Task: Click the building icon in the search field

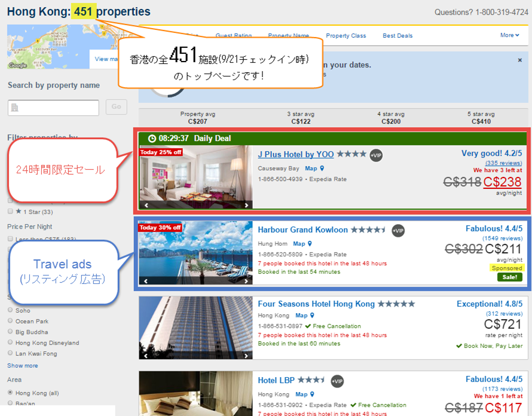Action: coord(14,108)
